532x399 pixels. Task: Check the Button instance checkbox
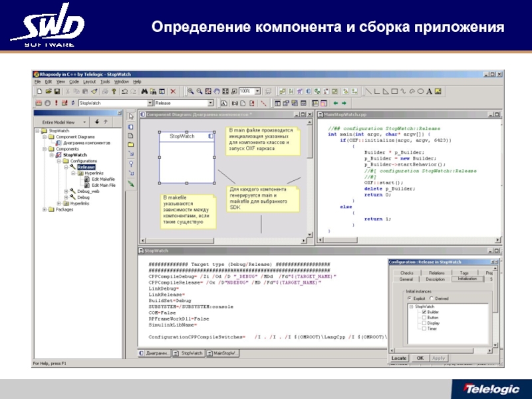point(423,318)
